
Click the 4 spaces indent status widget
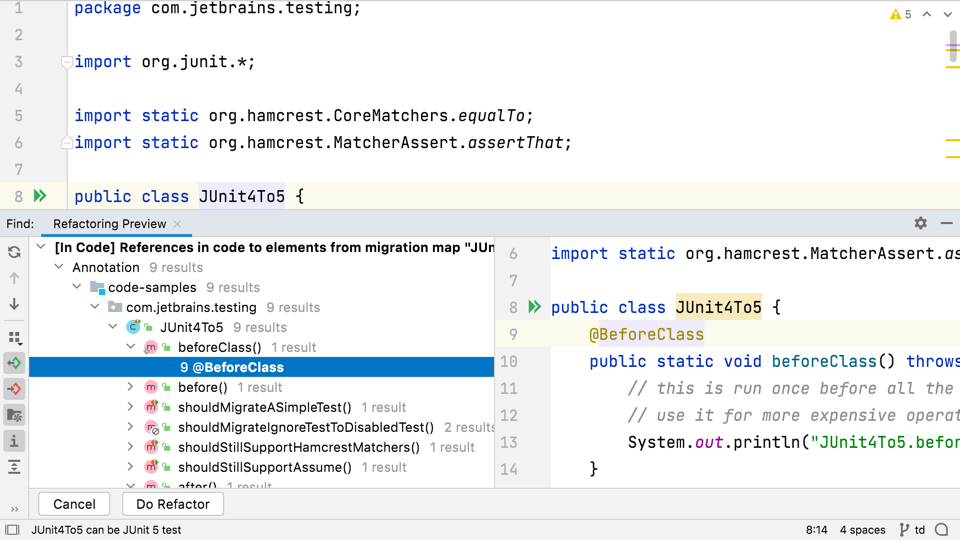(862, 530)
